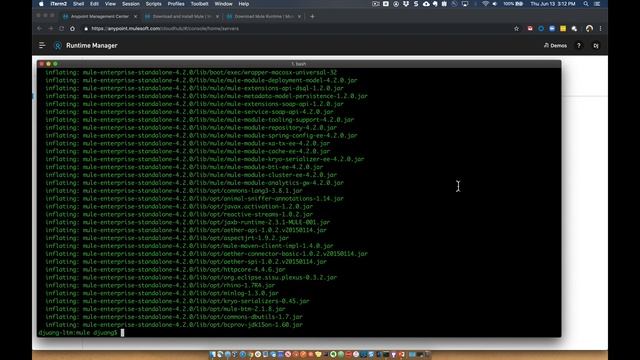Click the mule-module-kryo-serializer-ee-4.2.0.jar line
640x360 pixels.
point(204,159)
